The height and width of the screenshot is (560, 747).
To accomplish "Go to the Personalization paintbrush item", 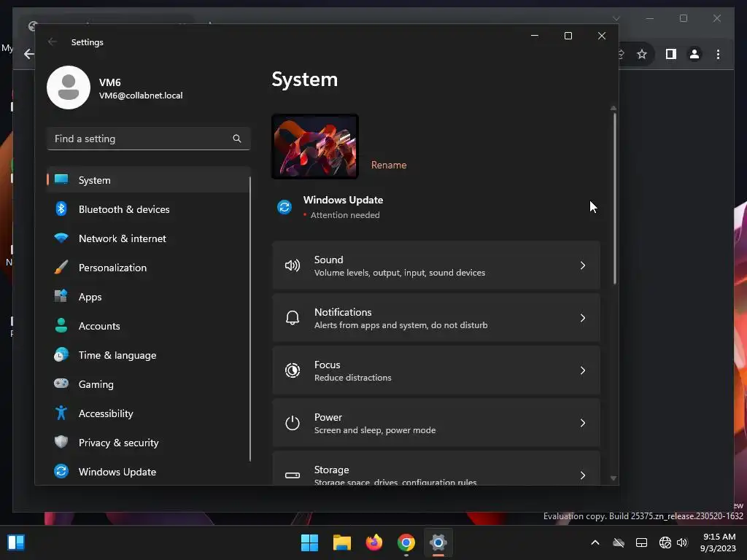I will click(x=148, y=268).
